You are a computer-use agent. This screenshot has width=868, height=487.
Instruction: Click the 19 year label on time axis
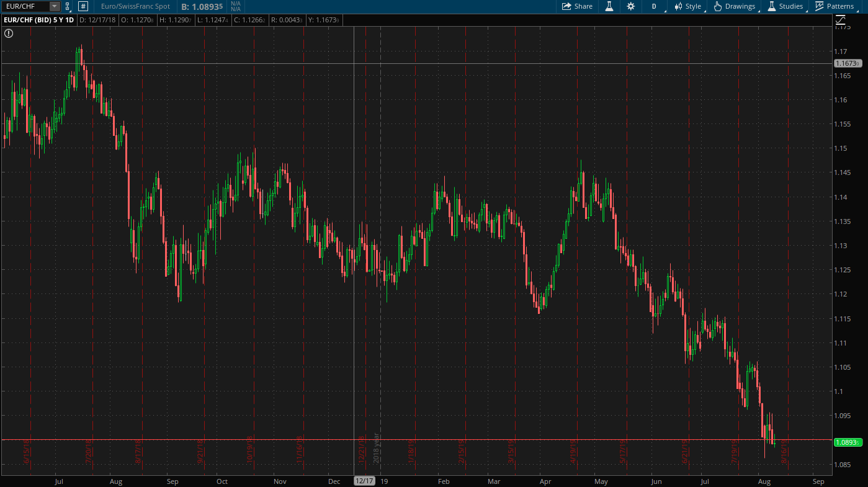(384, 481)
